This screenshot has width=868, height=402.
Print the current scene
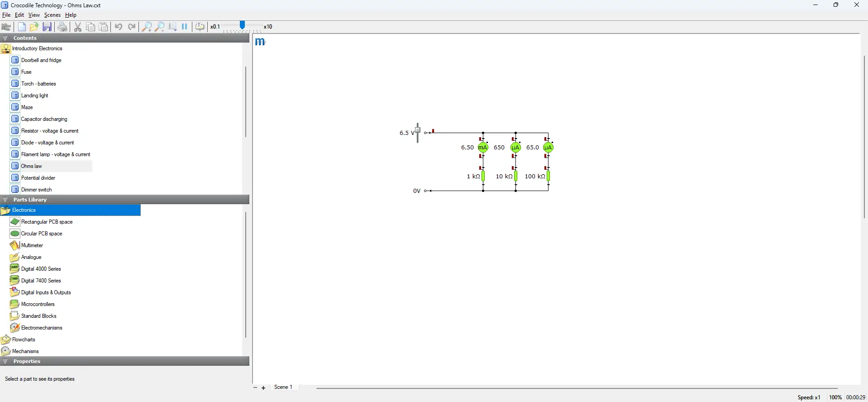62,27
